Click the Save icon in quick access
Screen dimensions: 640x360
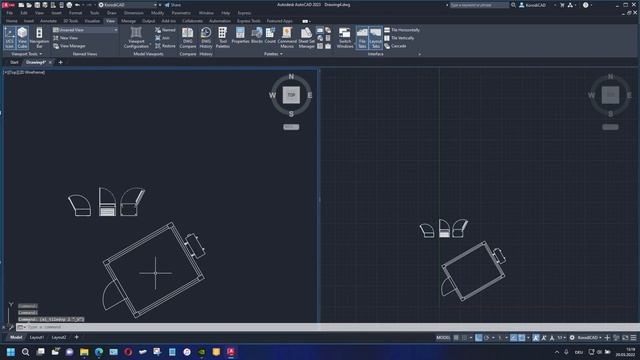click(37, 5)
